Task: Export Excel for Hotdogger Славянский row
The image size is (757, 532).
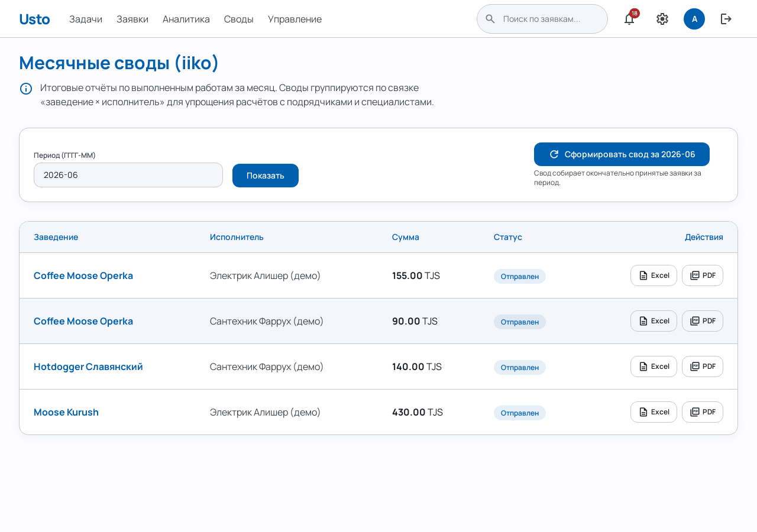Action: point(654,366)
